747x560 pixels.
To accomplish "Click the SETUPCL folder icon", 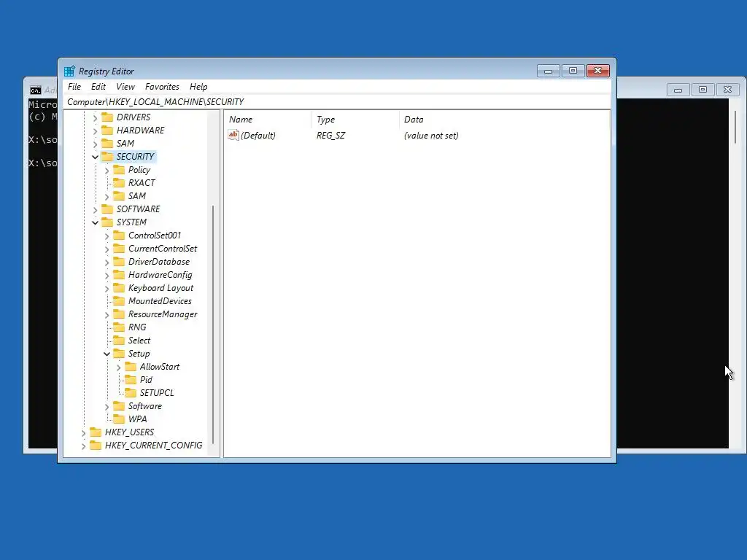I will [131, 393].
